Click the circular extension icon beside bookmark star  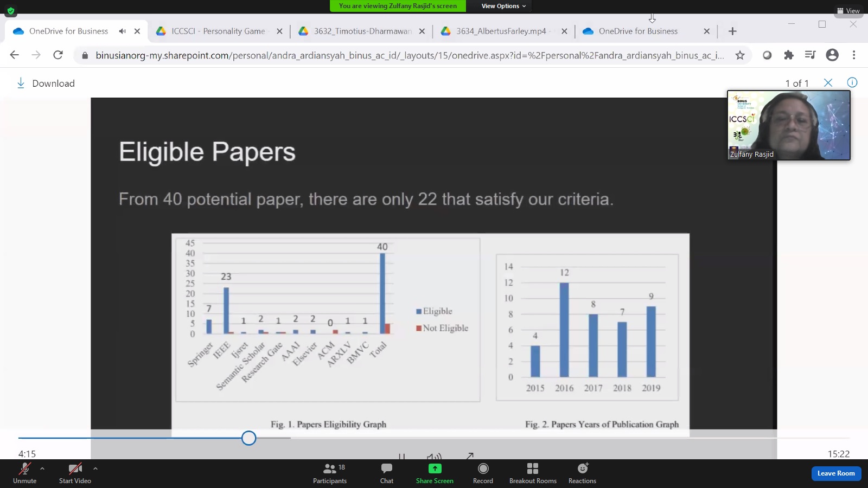[767, 55]
